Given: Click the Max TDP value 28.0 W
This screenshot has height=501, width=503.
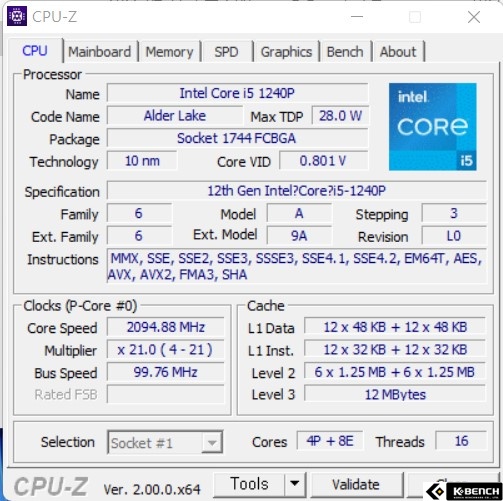Looking at the screenshot, I should (340, 116).
